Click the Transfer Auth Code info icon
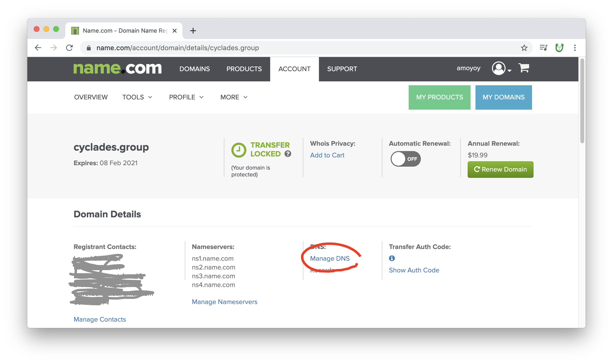613x364 pixels. pos(392,258)
